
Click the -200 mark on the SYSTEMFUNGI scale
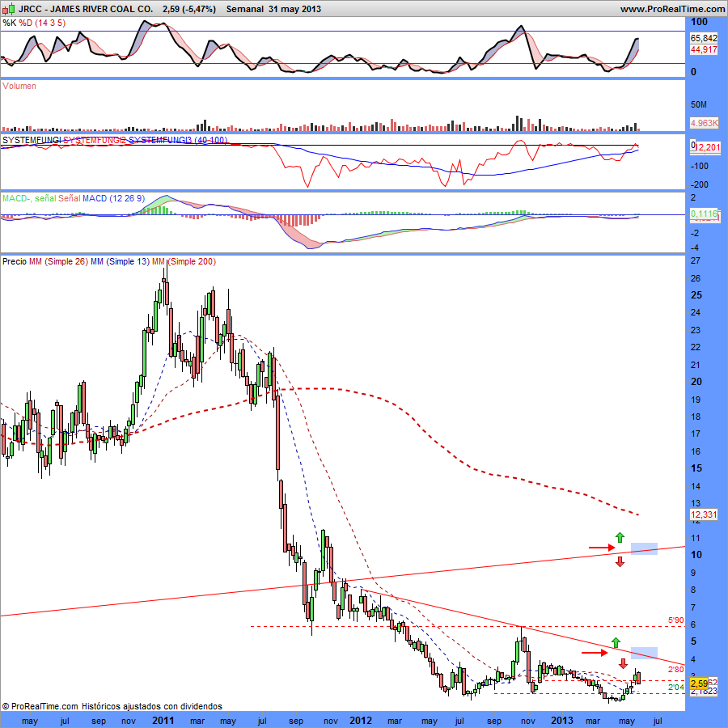pyautogui.click(x=700, y=184)
